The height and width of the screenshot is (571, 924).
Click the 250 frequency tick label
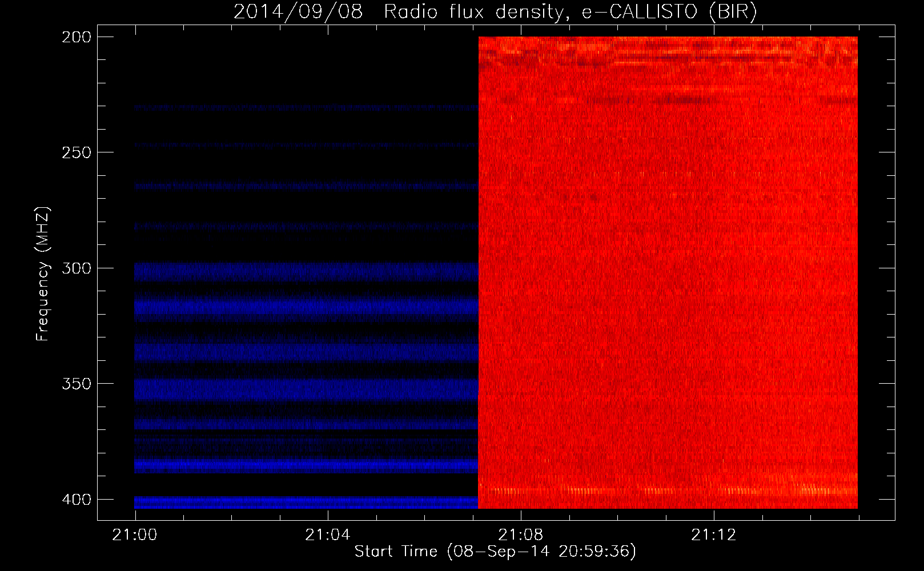pos(77,152)
